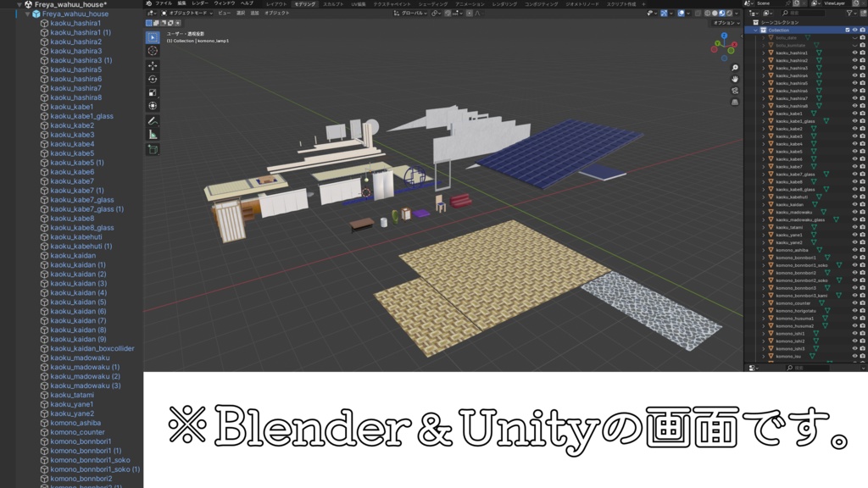Click the outliner filter funnel icon
The image size is (868, 488).
click(849, 13)
